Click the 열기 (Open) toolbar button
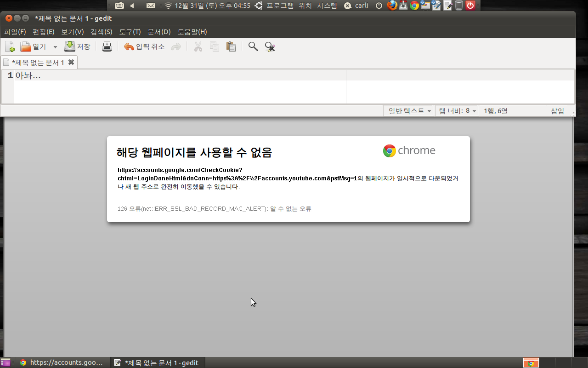 pyautogui.click(x=33, y=46)
